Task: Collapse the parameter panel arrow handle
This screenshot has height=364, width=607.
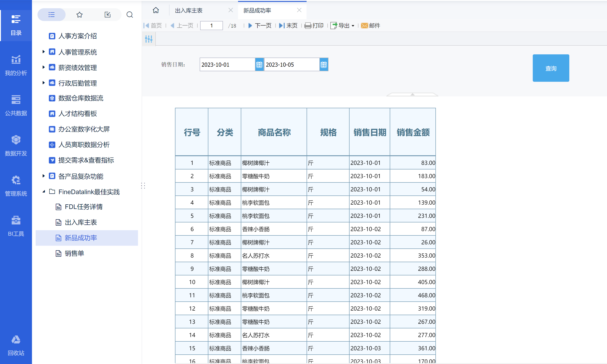Action: tap(412, 95)
